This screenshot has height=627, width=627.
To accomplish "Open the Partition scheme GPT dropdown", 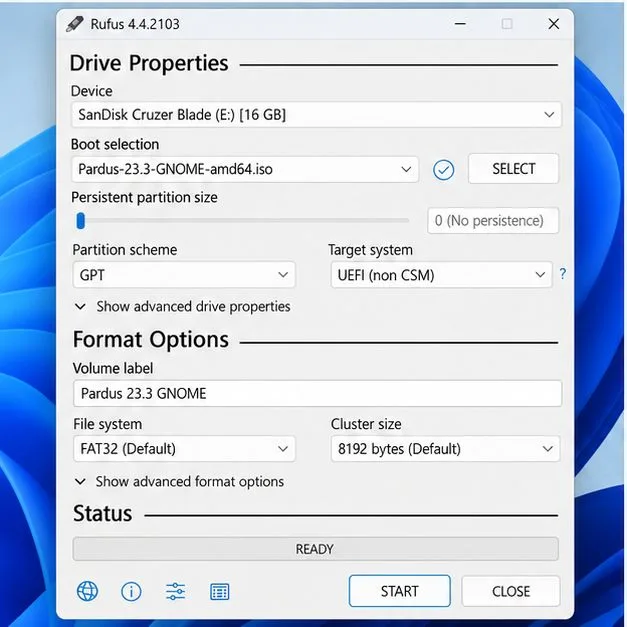I will coord(184,275).
